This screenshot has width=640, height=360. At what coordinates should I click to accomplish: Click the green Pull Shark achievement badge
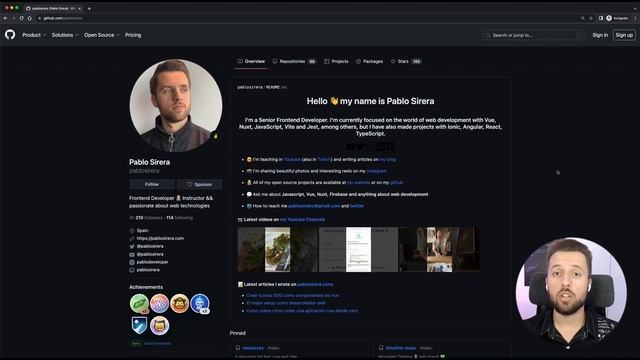click(x=139, y=304)
